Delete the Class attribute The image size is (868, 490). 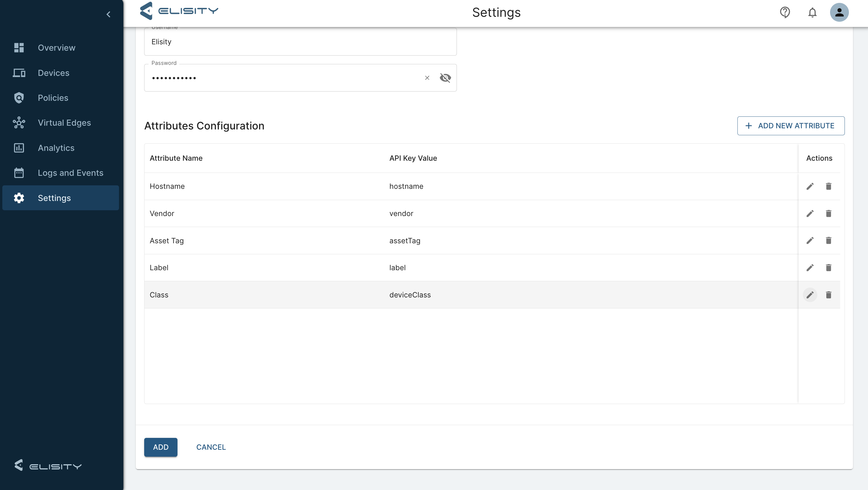tap(829, 295)
